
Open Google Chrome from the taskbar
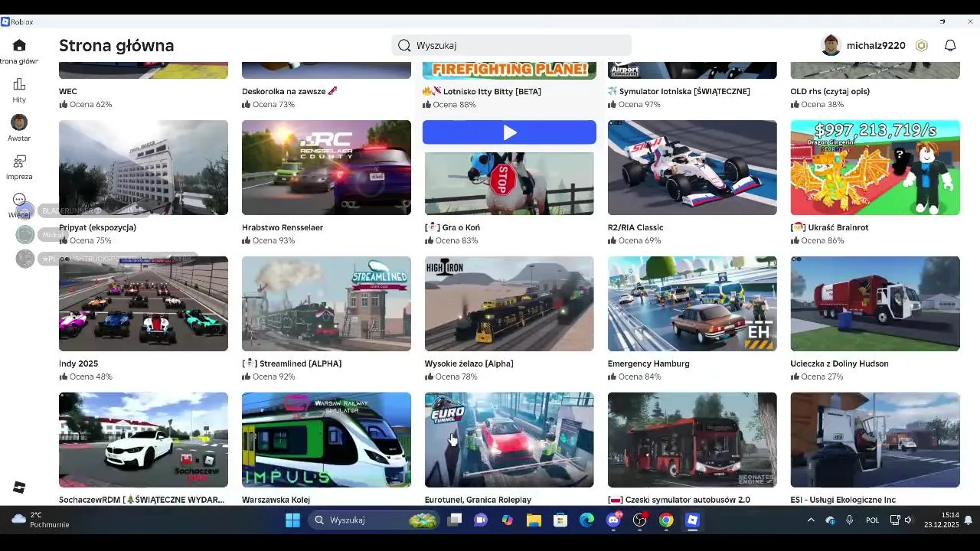pyautogui.click(x=666, y=520)
